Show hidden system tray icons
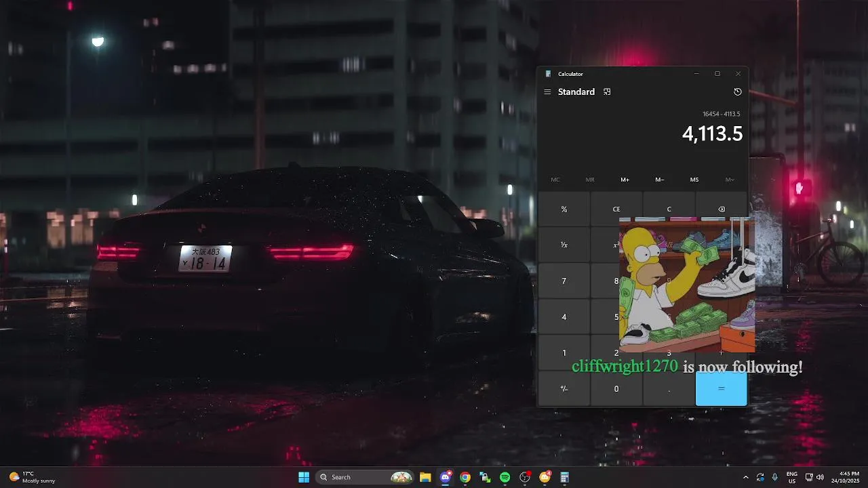 [746, 477]
